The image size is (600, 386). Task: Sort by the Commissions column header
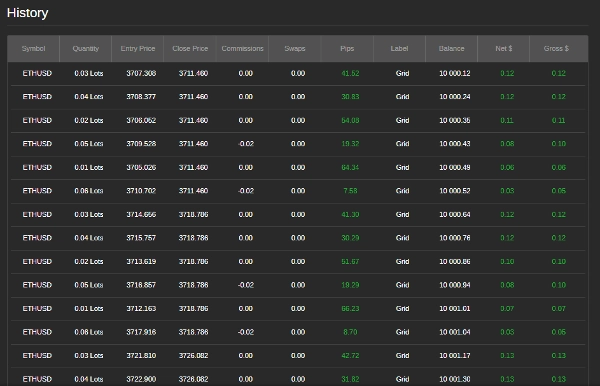(242, 49)
